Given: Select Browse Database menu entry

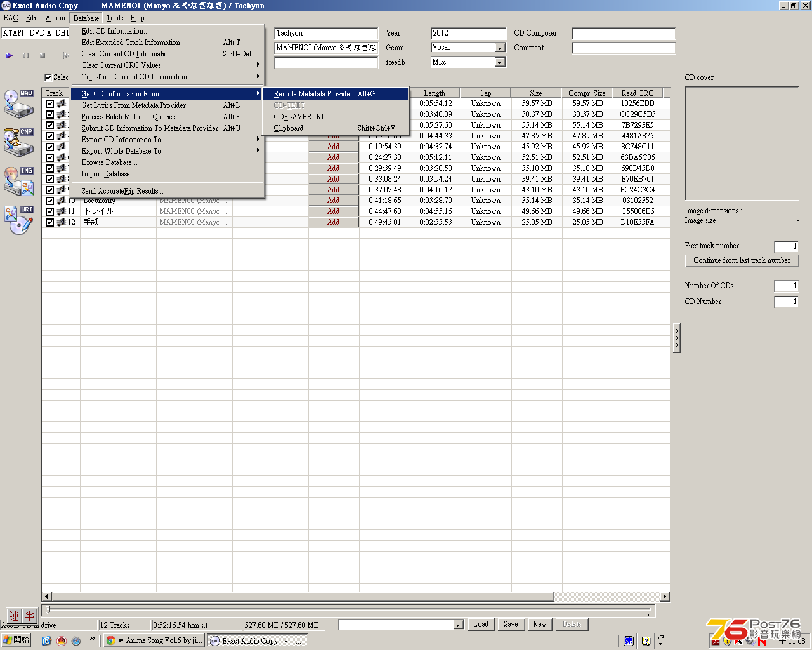Looking at the screenshot, I should 167,162.
